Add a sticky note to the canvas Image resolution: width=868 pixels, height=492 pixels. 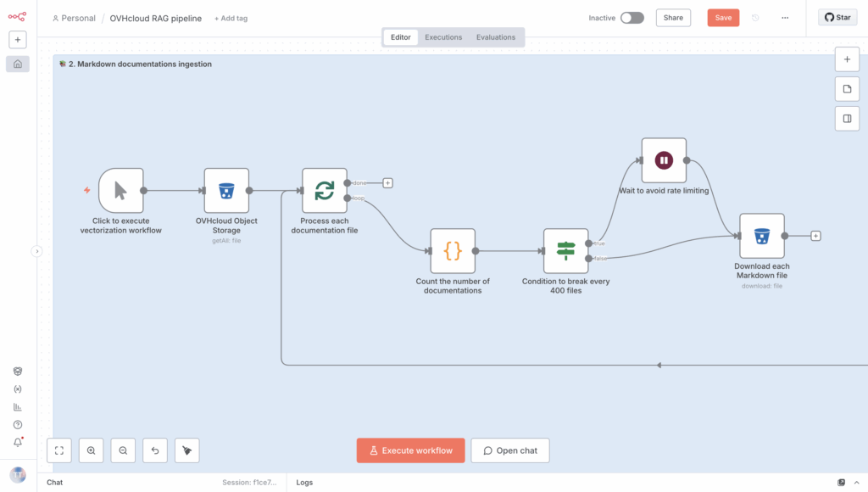tap(846, 89)
